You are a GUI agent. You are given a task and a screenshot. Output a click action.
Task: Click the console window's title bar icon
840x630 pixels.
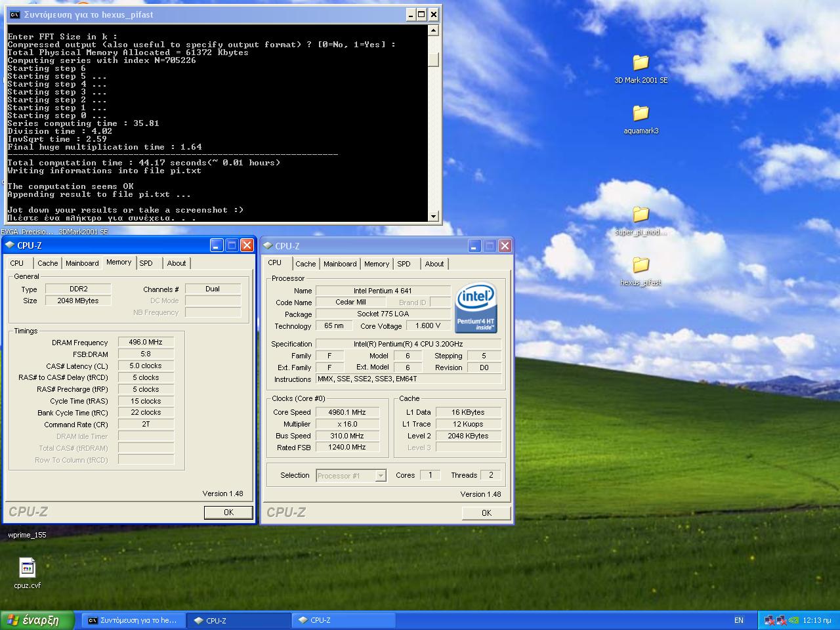click(x=14, y=14)
